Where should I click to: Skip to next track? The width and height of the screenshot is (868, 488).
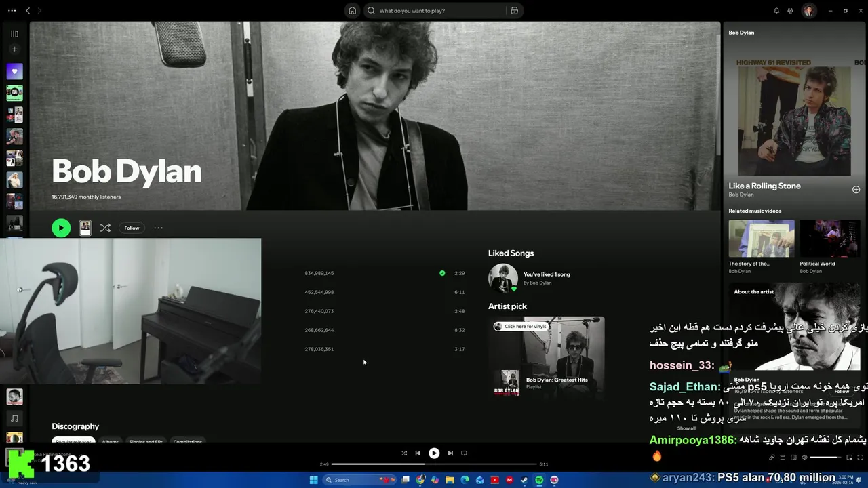[x=450, y=453]
